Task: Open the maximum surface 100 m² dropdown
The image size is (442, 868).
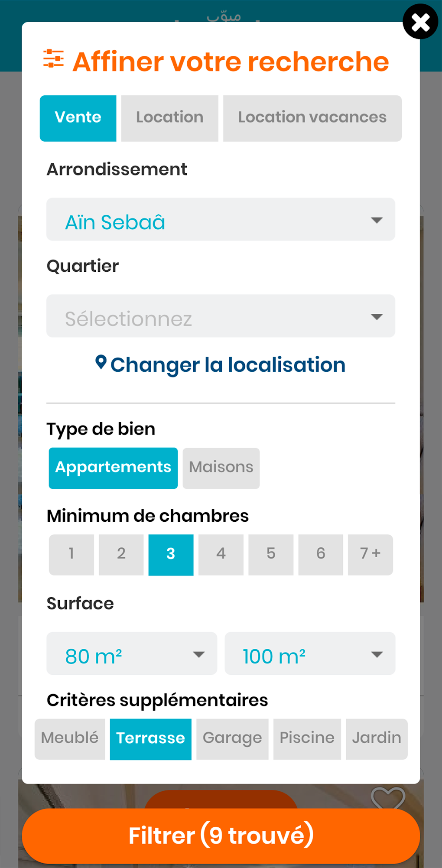Action: click(310, 654)
